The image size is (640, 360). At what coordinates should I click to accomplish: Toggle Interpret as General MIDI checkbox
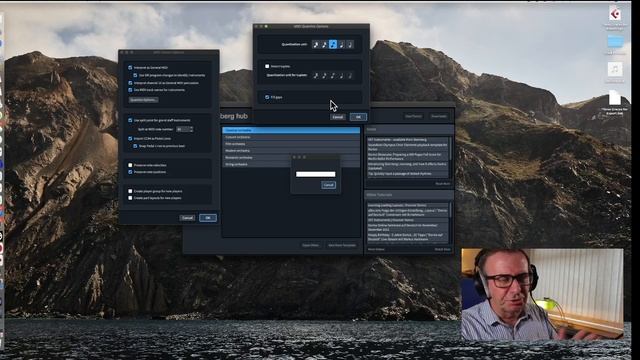130,67
